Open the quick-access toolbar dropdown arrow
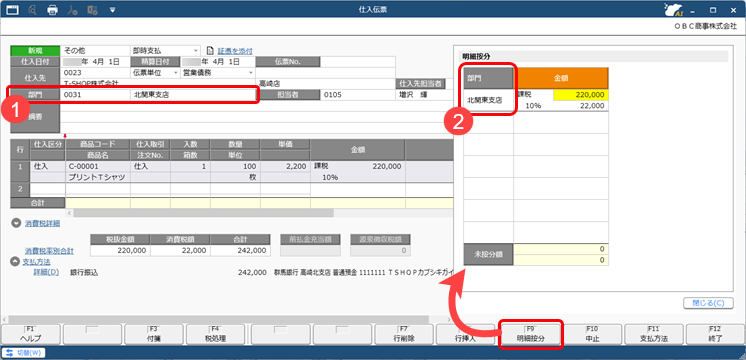746x360 pixels. (112, 10)
